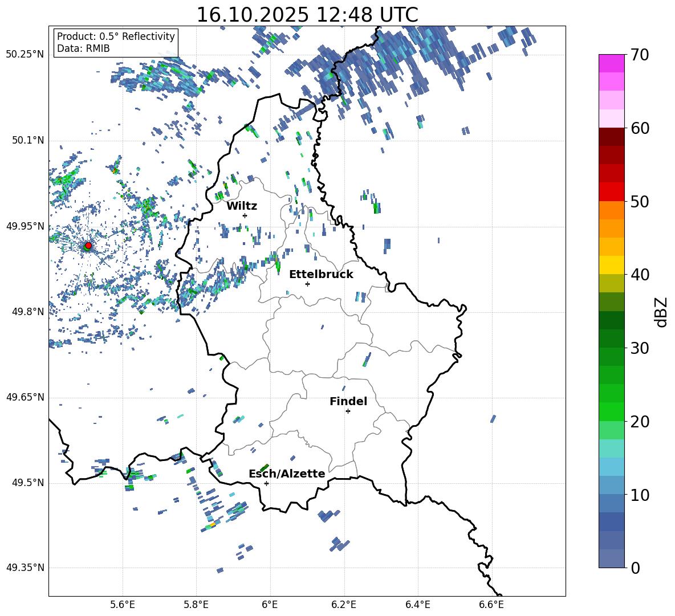Image resolution: width=675 pixels, height=616 pixels.
Task: Click the Ettelbruck station cross marker
Action: click(307, 284)
